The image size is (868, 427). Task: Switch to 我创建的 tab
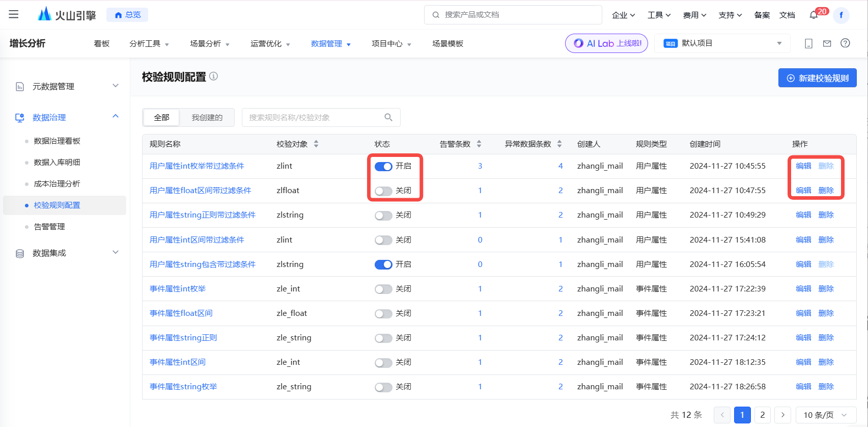(207, 118)
